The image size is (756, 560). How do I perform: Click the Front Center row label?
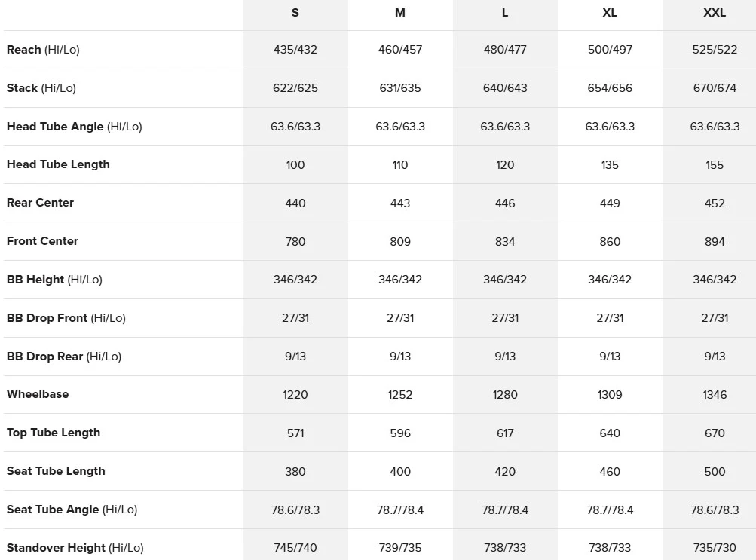[42, 241]
